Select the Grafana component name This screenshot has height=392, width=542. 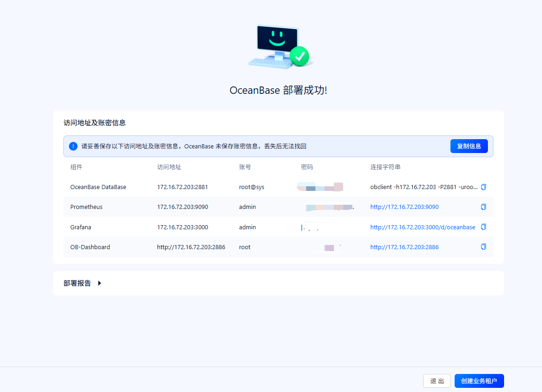tap(80, 227)
